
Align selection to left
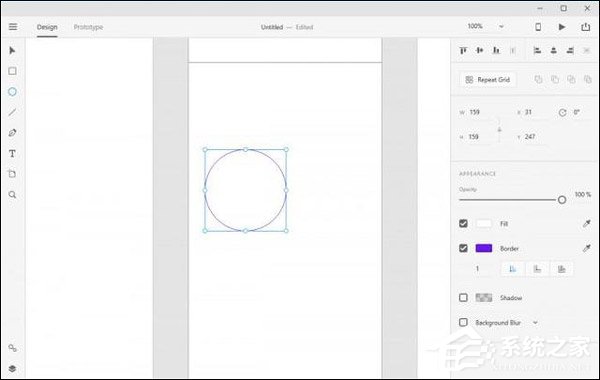click(537, 50)
